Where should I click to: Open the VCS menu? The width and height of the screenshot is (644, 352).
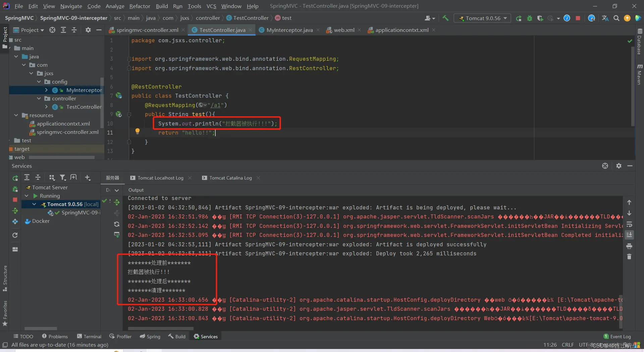pyautogui.click(x=211, y=6)
